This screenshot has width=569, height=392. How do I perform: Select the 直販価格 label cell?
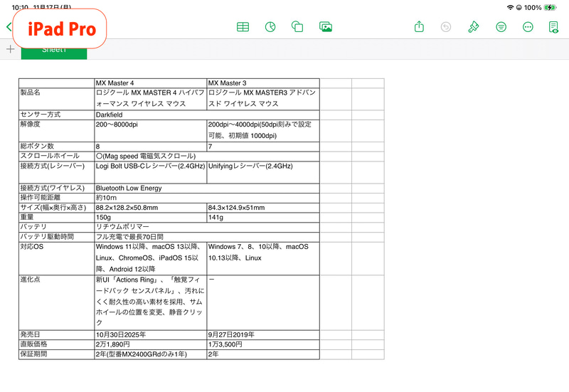tap(57, 345)
